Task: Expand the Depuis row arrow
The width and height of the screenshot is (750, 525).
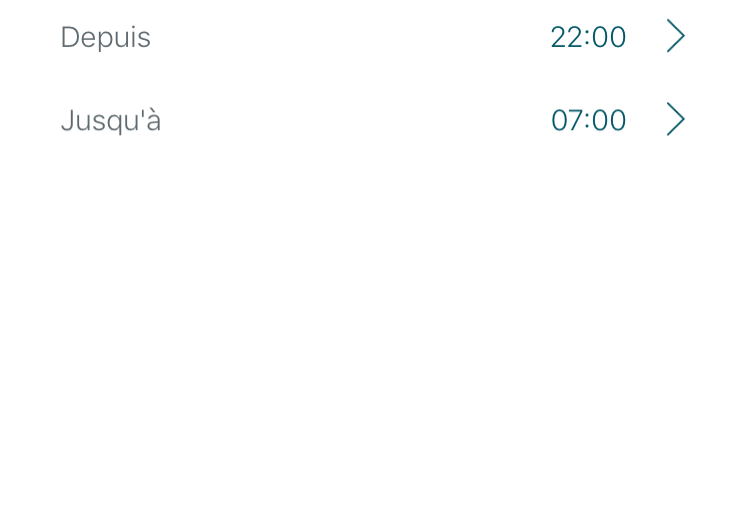Action: (676, 37)
